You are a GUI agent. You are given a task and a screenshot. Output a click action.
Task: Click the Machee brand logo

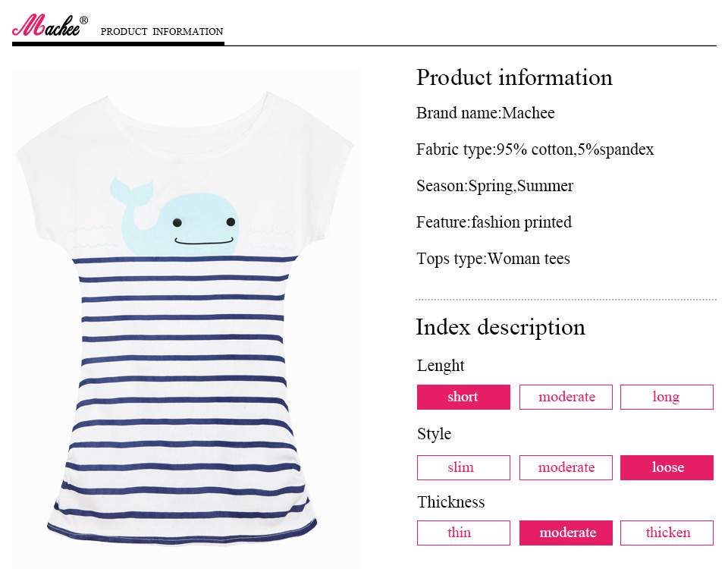(x=47, y=27)
